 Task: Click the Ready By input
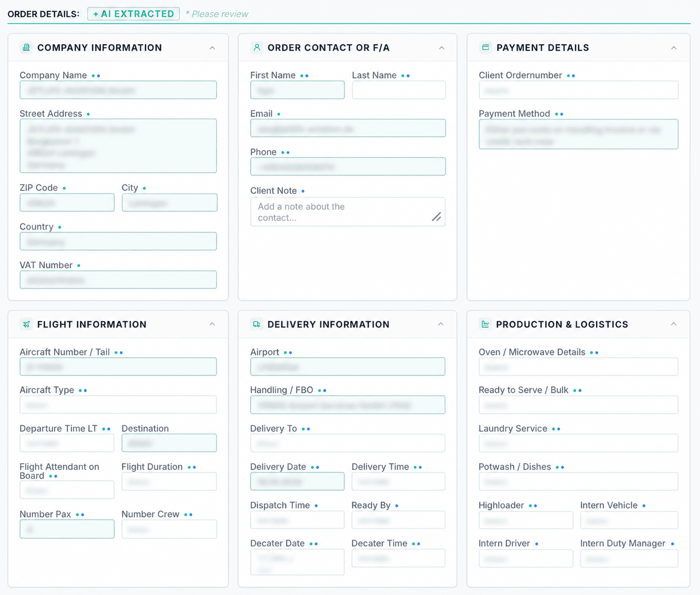point(399,520)
